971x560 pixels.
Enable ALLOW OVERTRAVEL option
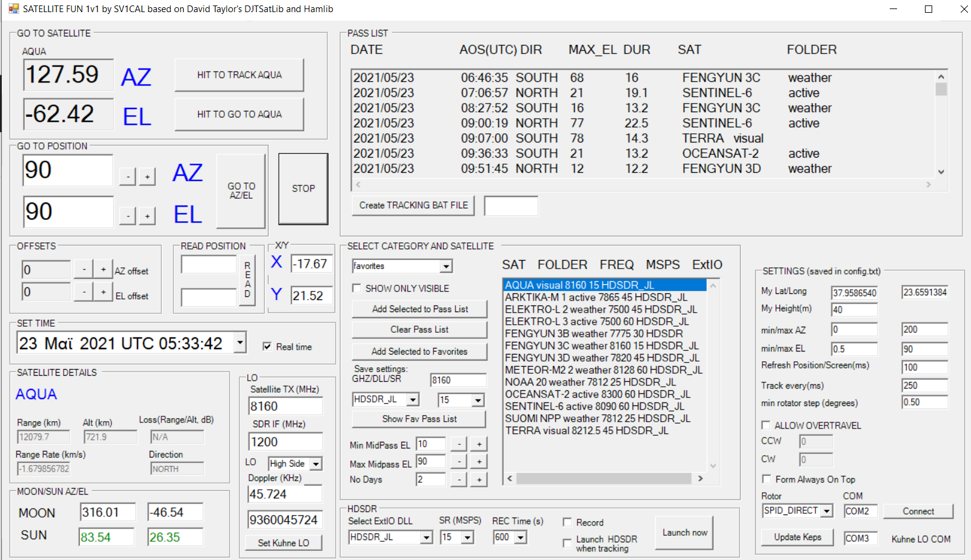[766, 425]
